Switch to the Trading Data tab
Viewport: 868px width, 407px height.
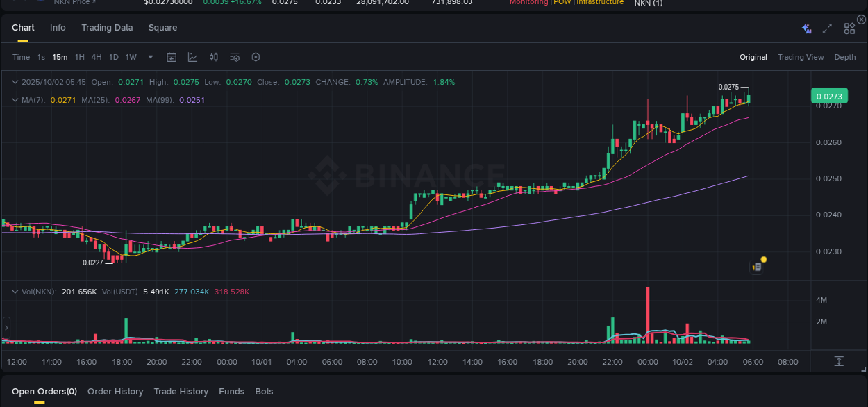point(107,28)
